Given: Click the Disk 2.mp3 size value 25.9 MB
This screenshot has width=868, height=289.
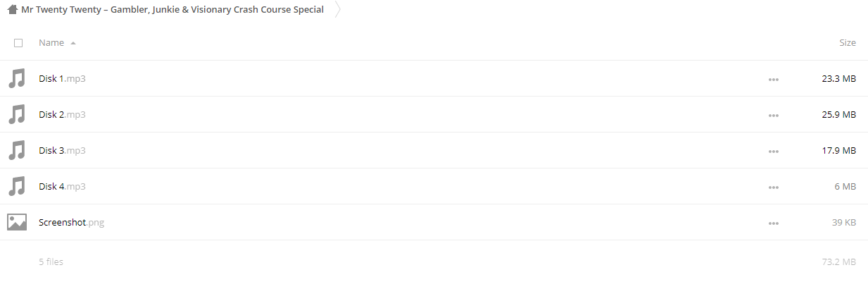Looking at the screenshot, I should tap(838, 115).
